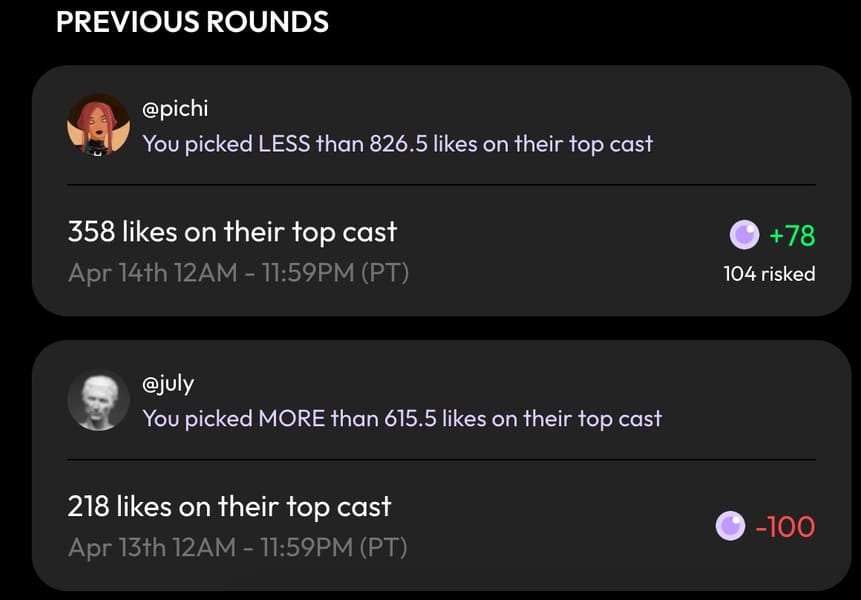
Task: Click the 104 risked label
Action: 769,274
